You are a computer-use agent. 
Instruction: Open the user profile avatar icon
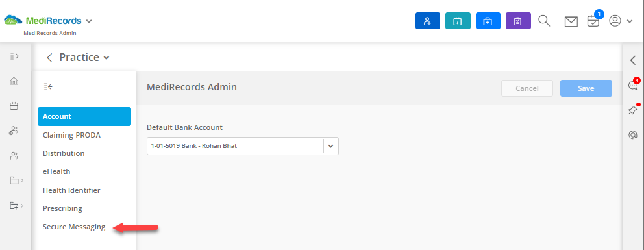(615, 21)
